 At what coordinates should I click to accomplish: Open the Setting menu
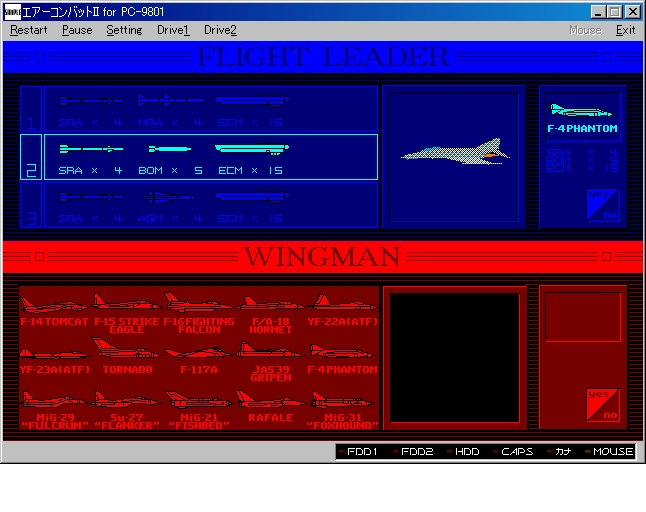tap(124, 30)
